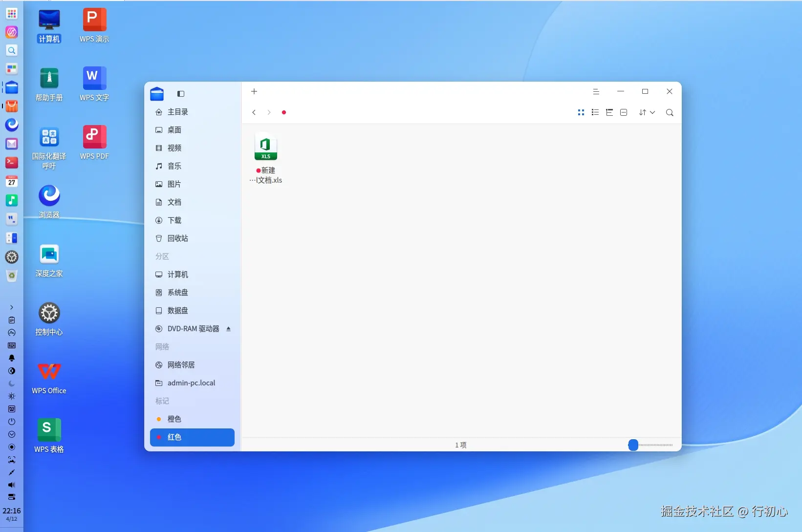This screenshot has width=802, height=532.
Task: Open the power button in dock tray
Action: (12, 422)
